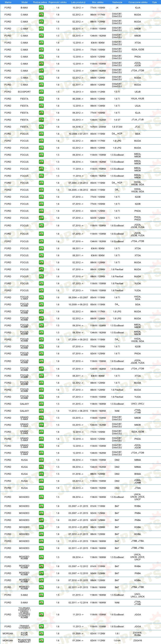Image resolution: width=161 pixels, height=644 pixels.
Task: Select the JK body cell
Action: coord(117,8)
